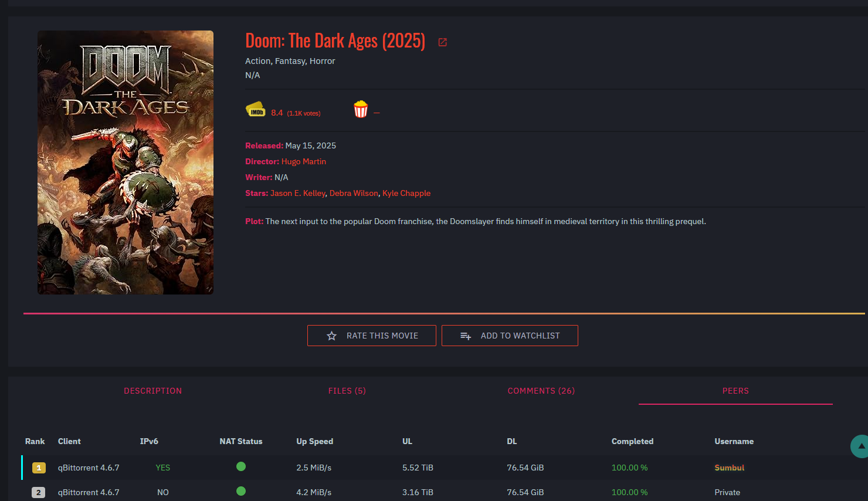Viewport: 868px width, 501px height.
Task: Click the DL column header
Action: click(x=512, y=441)
